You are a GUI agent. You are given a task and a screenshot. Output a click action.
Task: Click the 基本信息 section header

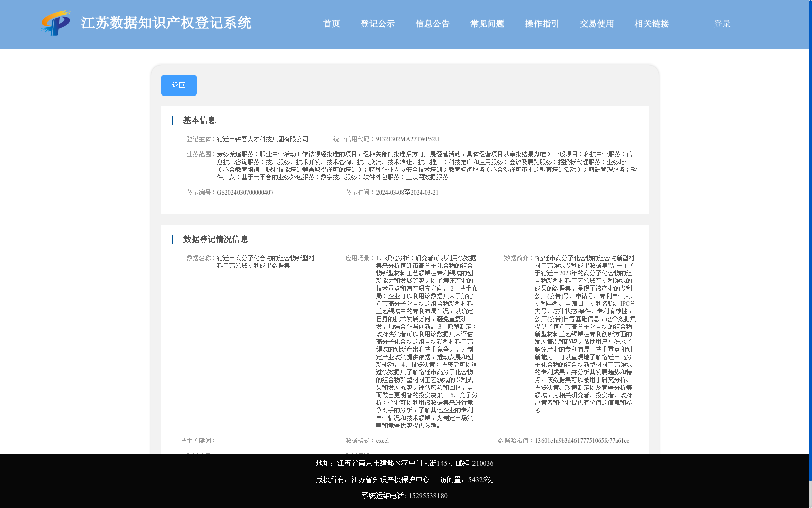[199, 120]
